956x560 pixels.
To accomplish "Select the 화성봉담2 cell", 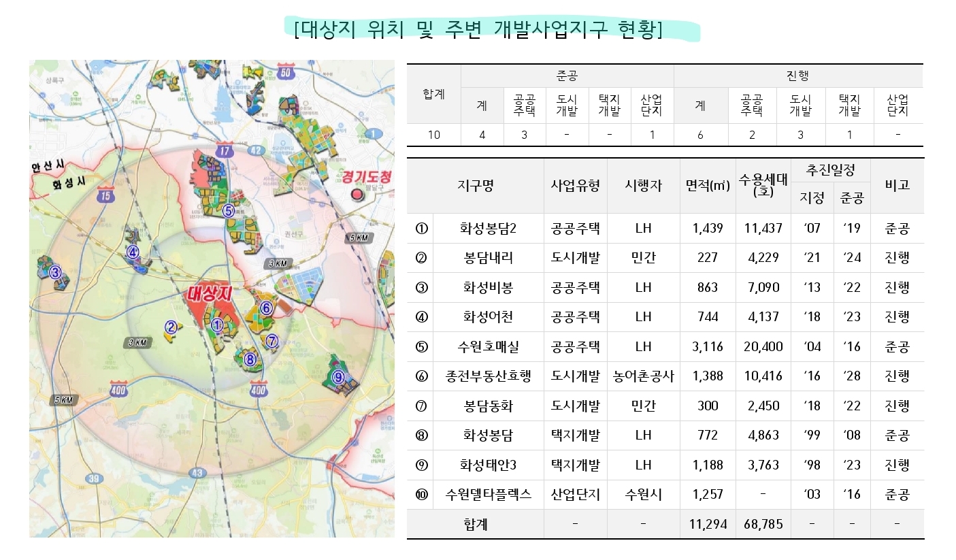I will 488,229.
